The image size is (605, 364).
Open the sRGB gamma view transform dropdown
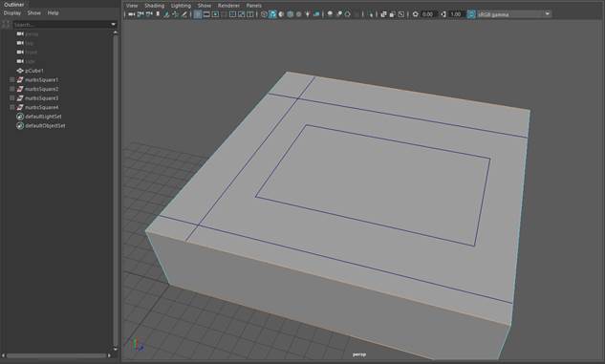(x=513, y=14)
